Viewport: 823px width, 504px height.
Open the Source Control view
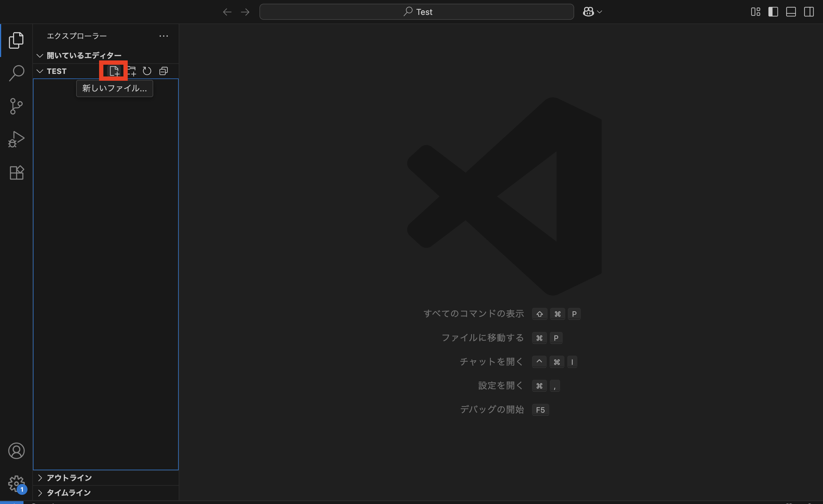tap(16, 106)
